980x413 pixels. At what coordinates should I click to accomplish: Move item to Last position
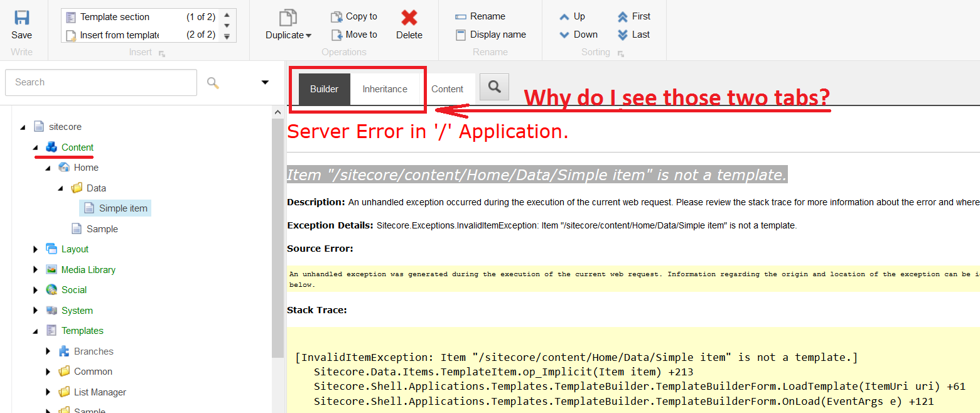tap(633, 35)
